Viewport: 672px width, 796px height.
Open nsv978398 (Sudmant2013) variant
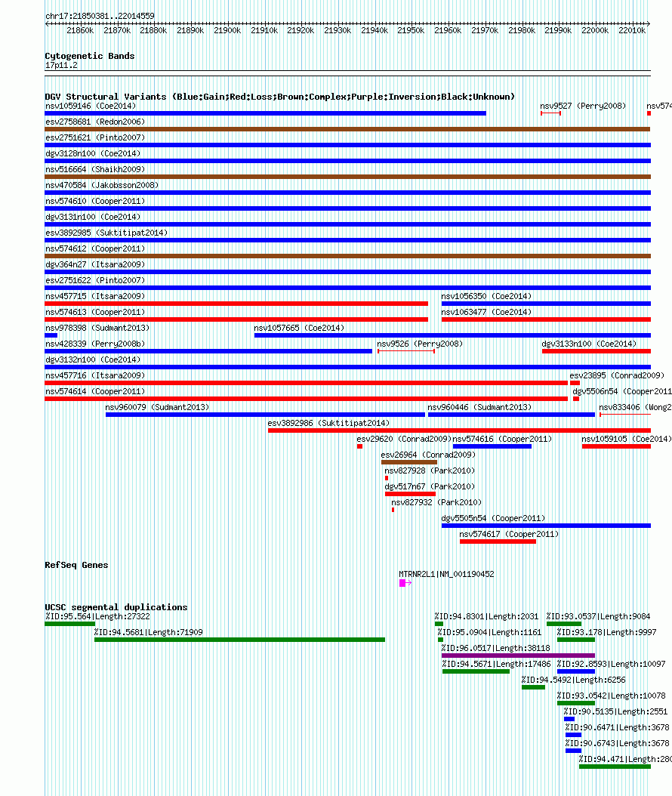click(97, 328)
